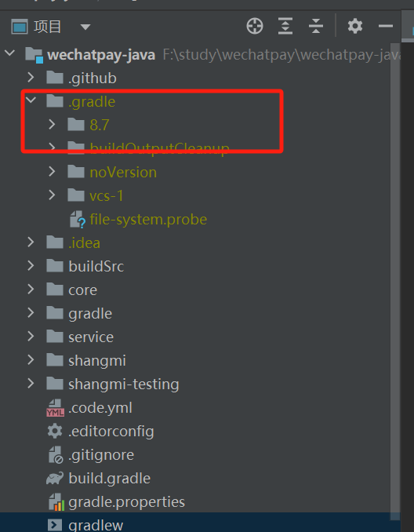Select the .code.yml file

(100, 408)
